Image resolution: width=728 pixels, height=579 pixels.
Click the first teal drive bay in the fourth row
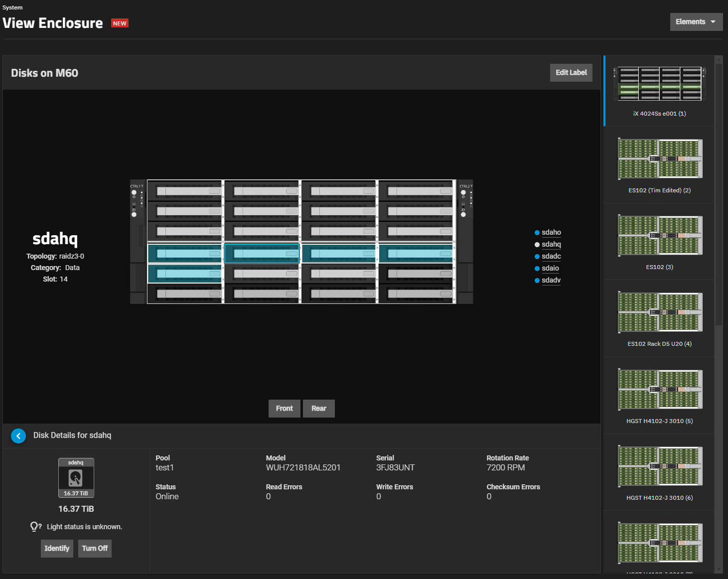[x=185, y=254]
